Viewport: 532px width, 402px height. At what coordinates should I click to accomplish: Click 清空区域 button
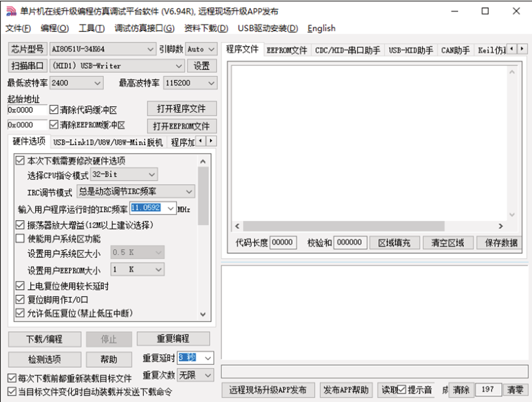point(448,243)
